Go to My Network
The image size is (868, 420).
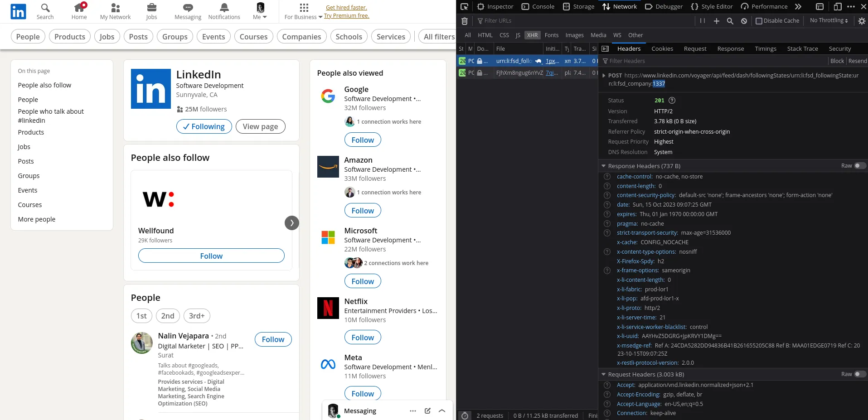(x=115, y=8)
